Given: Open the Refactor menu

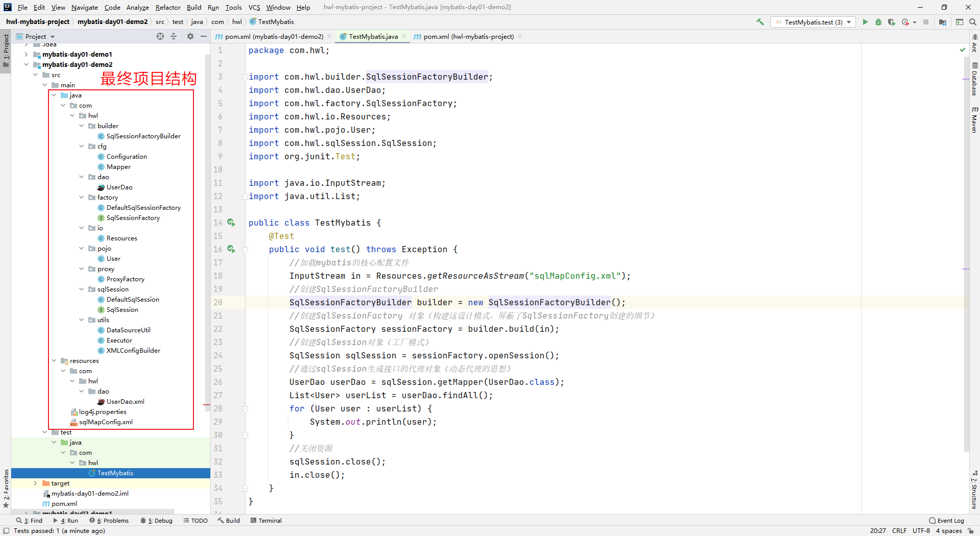Looking at the screenshot, I should pyautogui.click(x=168, y=7).
